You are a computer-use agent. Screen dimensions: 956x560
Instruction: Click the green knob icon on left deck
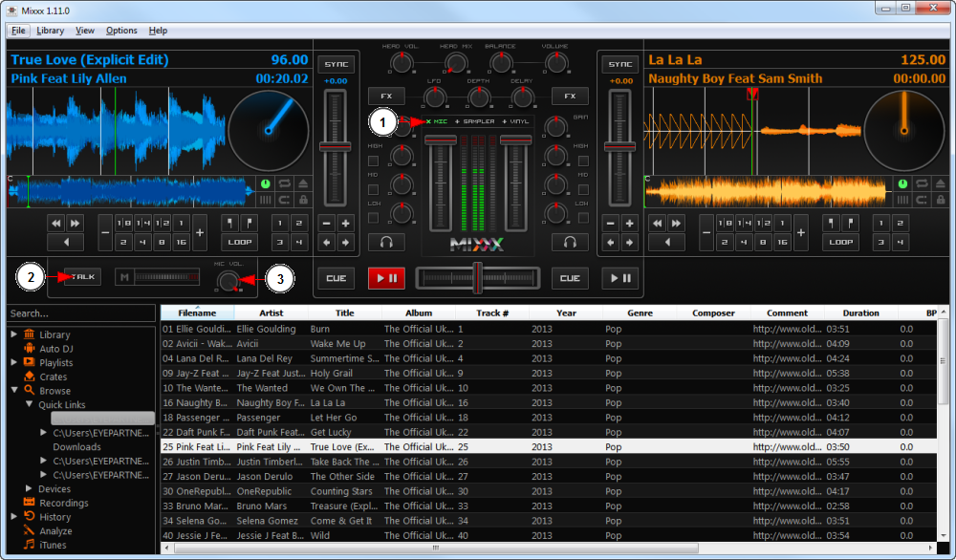(x=265, y=183)
